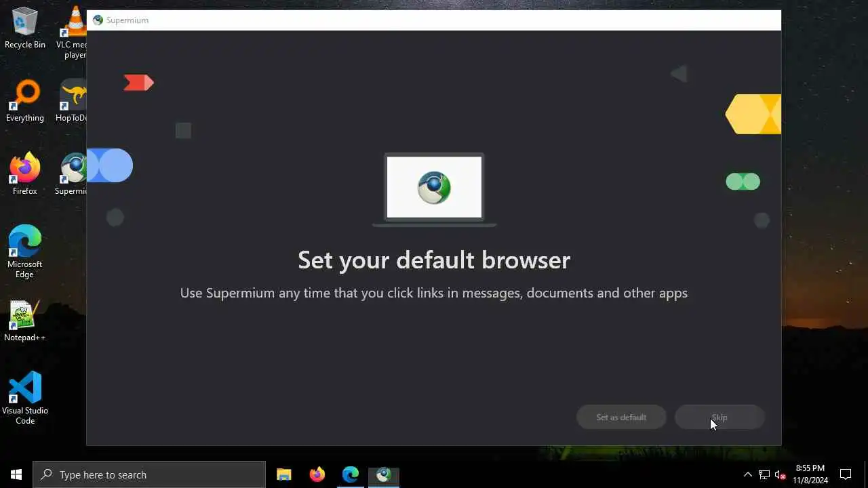Click the taskbar search box
This screenshot has width=868, height=488.
149,474
